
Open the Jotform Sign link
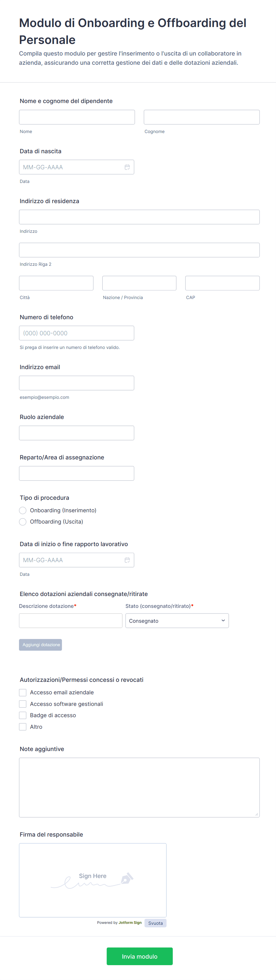(x=130, y=923)
